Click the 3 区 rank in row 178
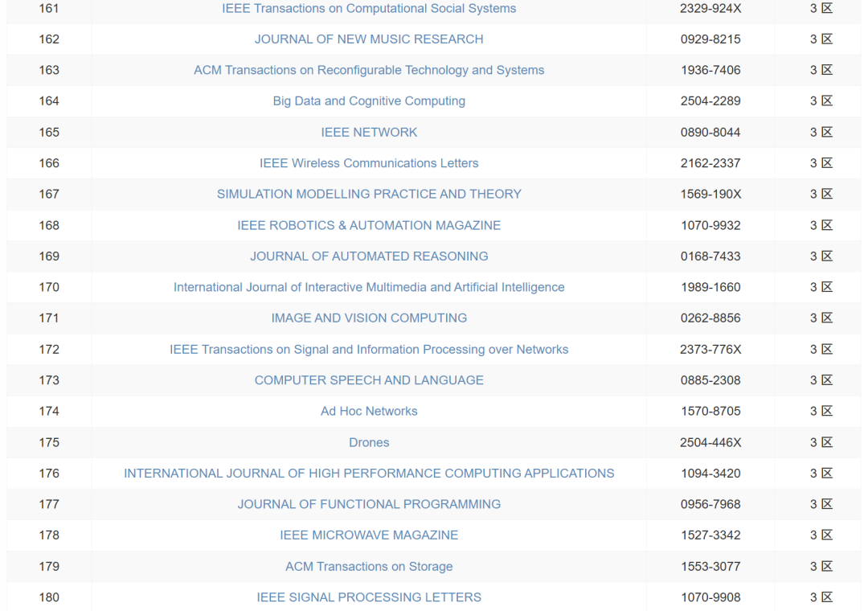The width and height of the screenshot is (868, 611). point(821,535)
